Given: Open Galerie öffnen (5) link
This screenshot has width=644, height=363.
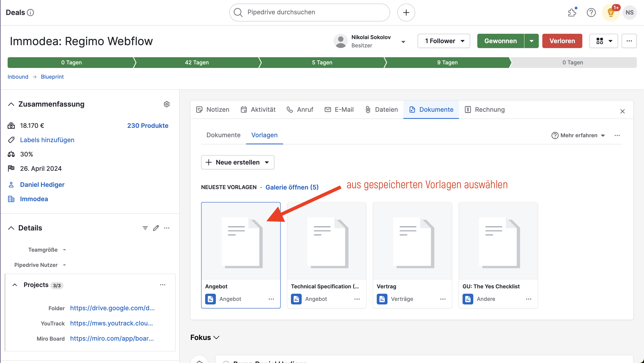Looking at the screenshot, I should click(x=292, y=187).
